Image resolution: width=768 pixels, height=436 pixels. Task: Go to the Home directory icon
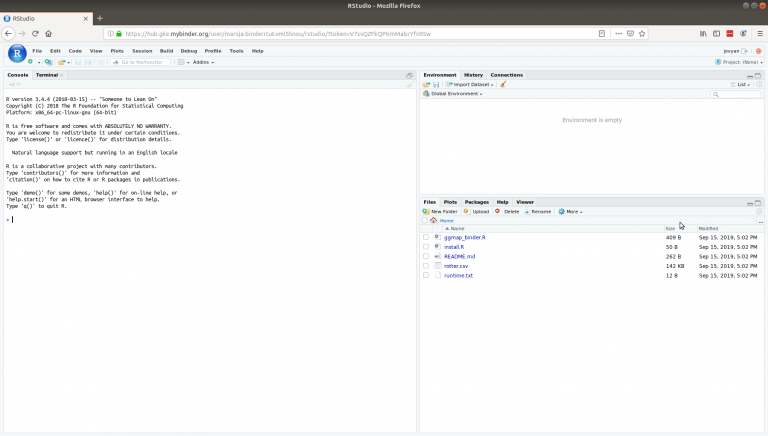click(x=434, y=220)
